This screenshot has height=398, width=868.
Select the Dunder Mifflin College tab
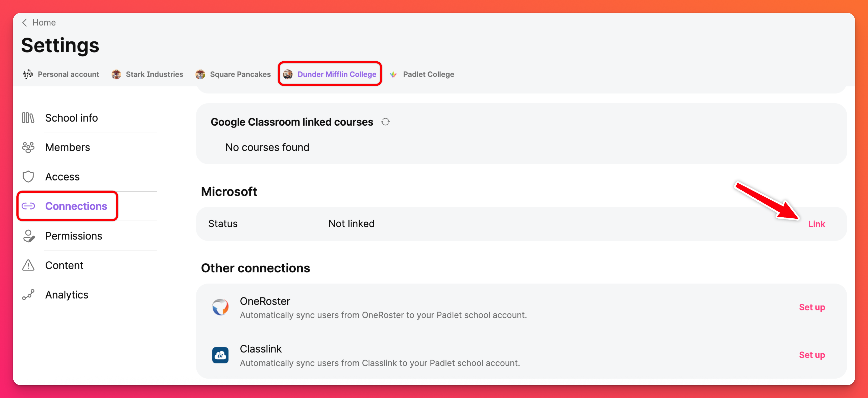330,74
